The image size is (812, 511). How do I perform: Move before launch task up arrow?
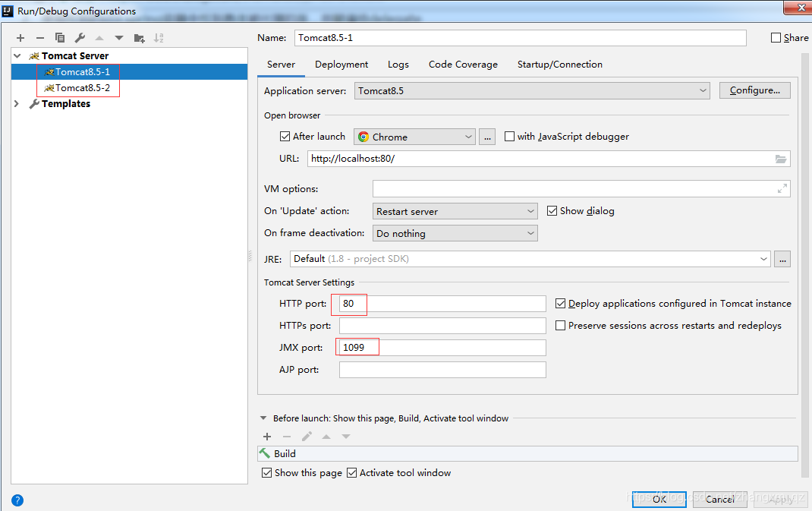click(x=326, y=437)
